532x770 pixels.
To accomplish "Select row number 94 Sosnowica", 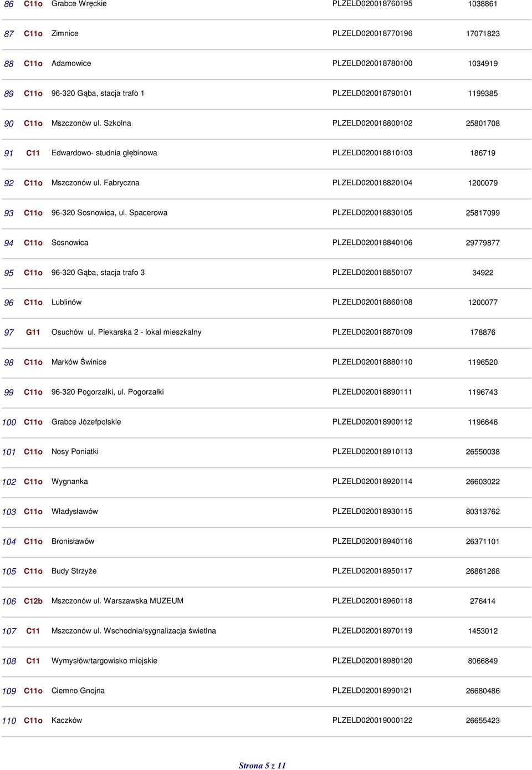I will click(9, 243).
